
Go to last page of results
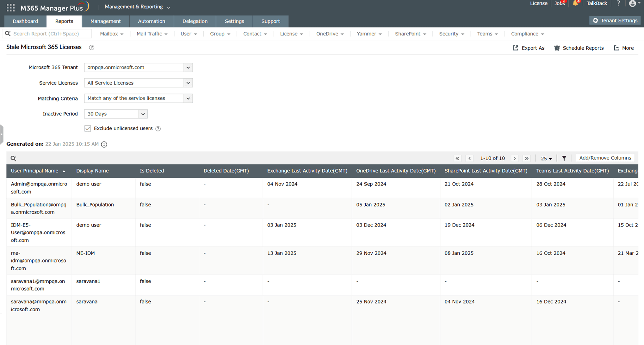pos(527,158)
